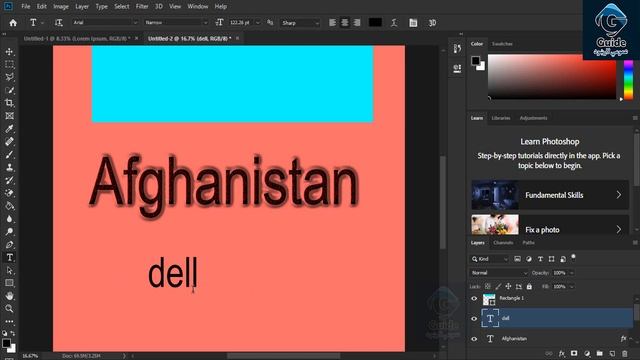Select the Hand tool
The height and width of the screenshot is (360, 640).
coord(9,296)
